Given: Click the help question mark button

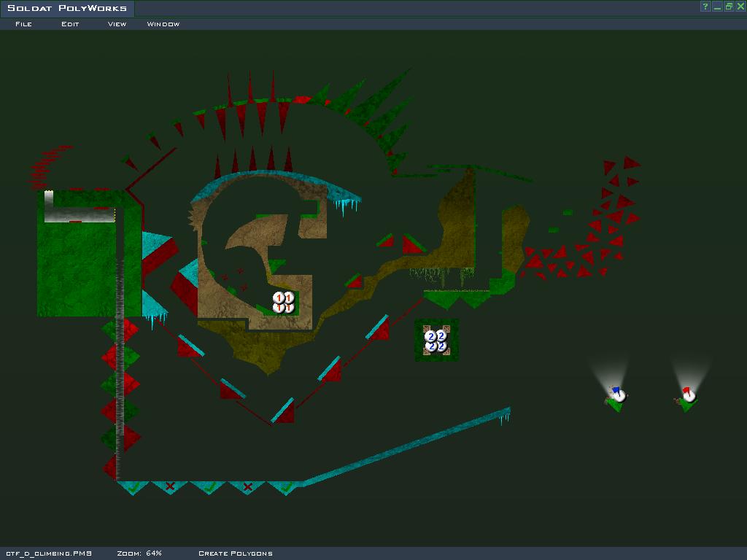Looking at the screenshot, I should (705, 7).
